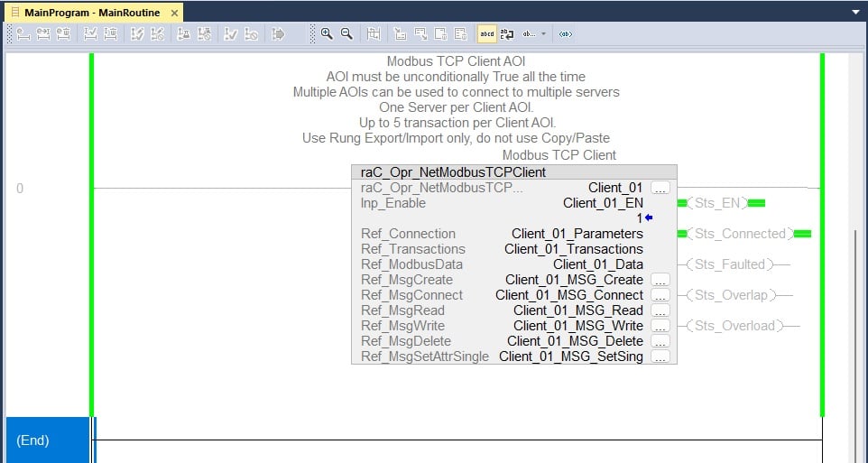Select rung number 0

(20, 189)
